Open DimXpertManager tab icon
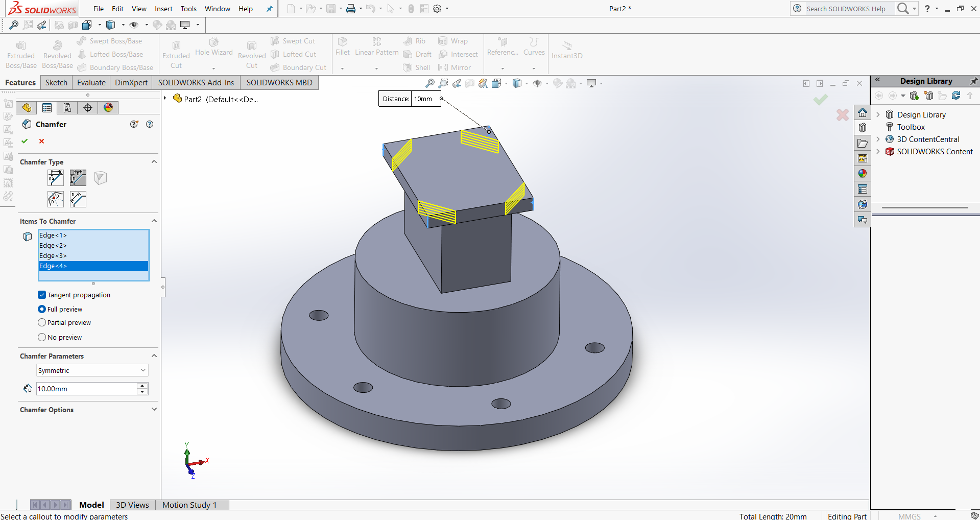The width and height of the screenshot is (980, 520). tap(88, 107)
